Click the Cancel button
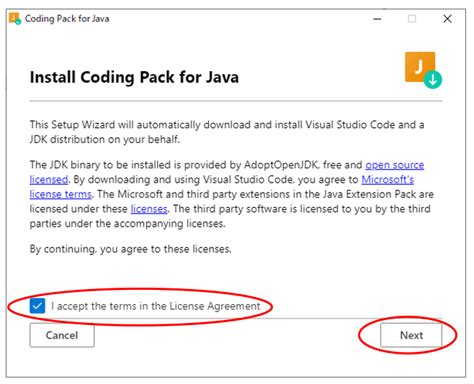 tap(62, 335)
